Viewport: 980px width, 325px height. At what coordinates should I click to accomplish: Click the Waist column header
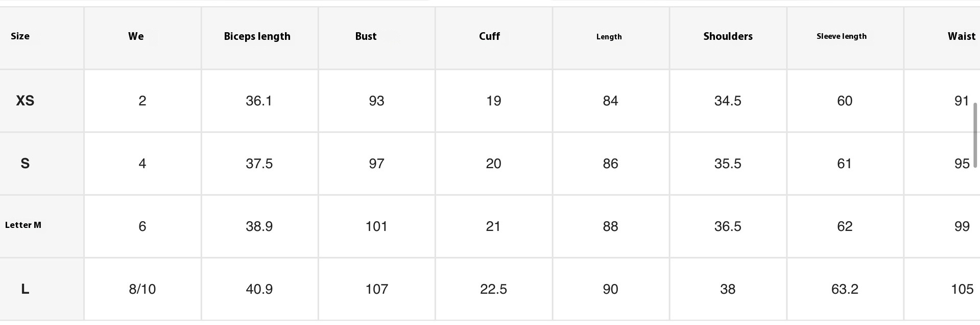click(x=961, y=36)
